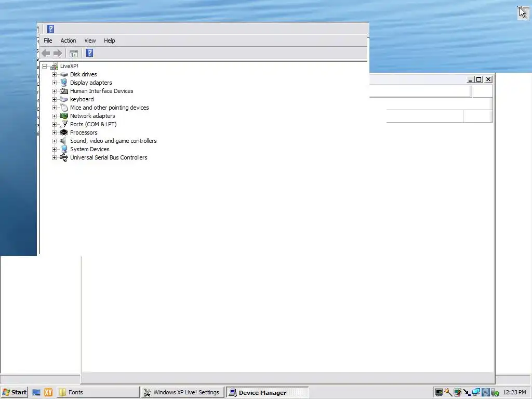Select the Disk drives icon
Viewport: 532px width, 399px height.
tap(64, 74)
